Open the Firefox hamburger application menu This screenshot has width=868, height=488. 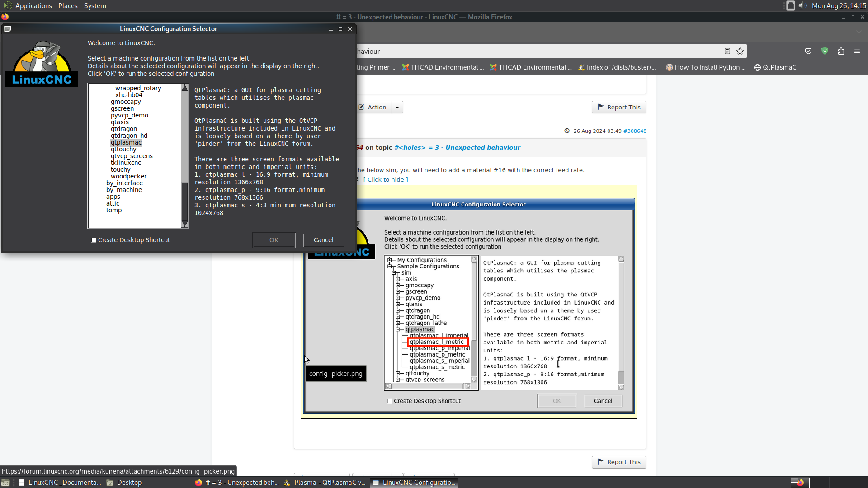pyautogui.click(x=857, y=51)
